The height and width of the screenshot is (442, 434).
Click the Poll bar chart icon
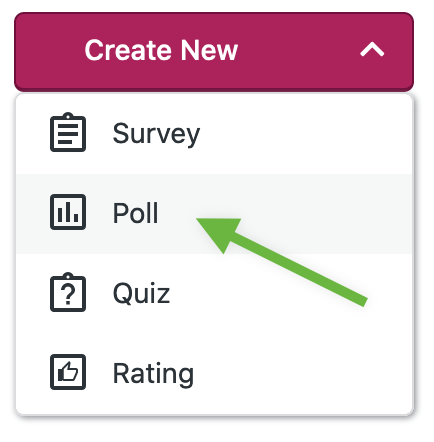68,212
